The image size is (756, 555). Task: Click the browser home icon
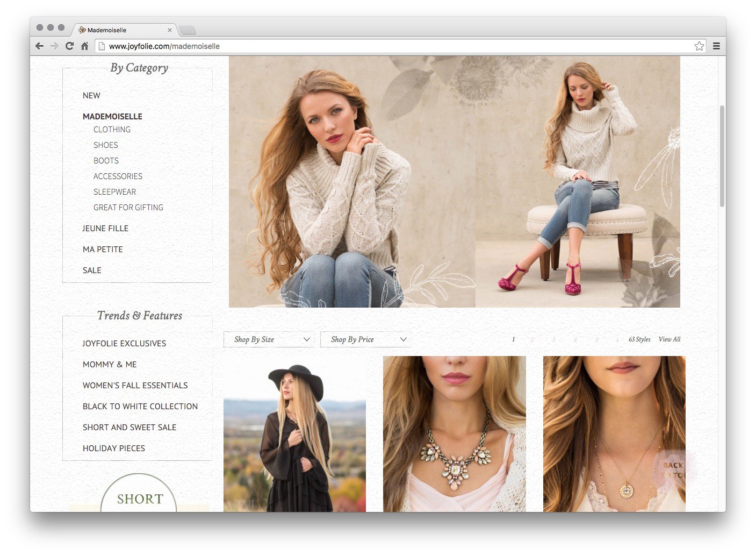(x=84, y=46)
